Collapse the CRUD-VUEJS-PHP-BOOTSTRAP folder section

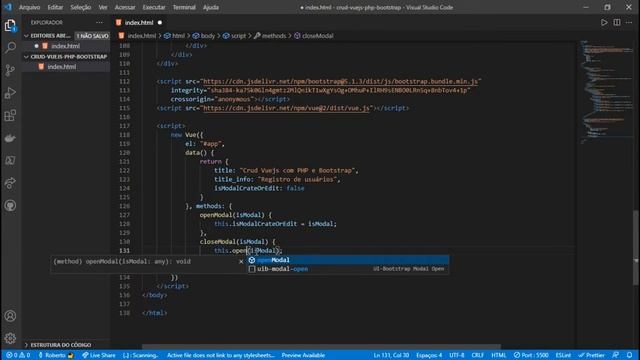(x=66, y=56)
